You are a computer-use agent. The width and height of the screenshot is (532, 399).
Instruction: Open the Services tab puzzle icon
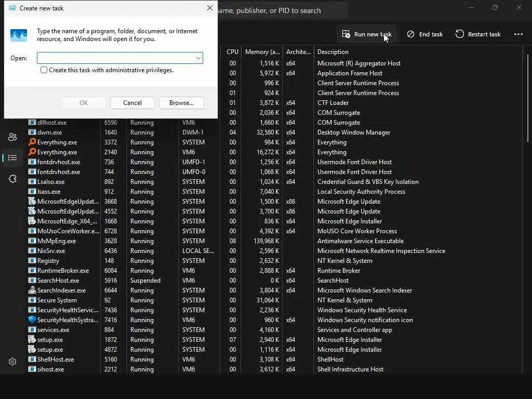12,179
